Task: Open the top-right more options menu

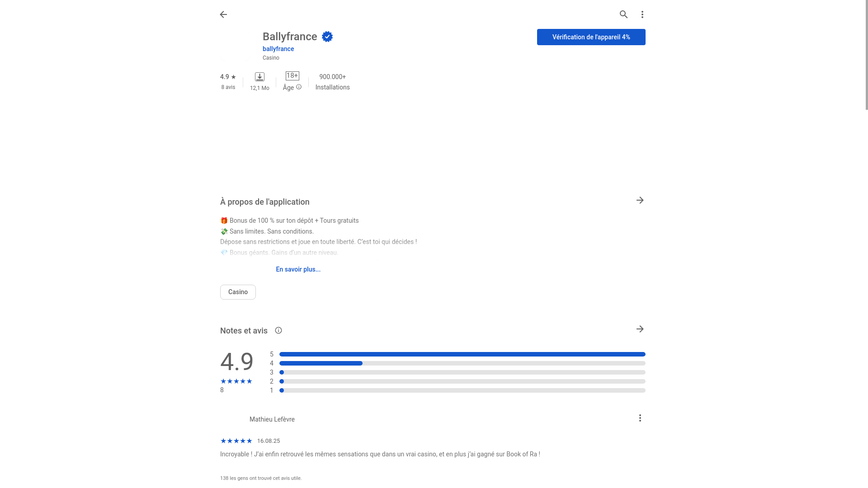Action: [x=642, y=14]
